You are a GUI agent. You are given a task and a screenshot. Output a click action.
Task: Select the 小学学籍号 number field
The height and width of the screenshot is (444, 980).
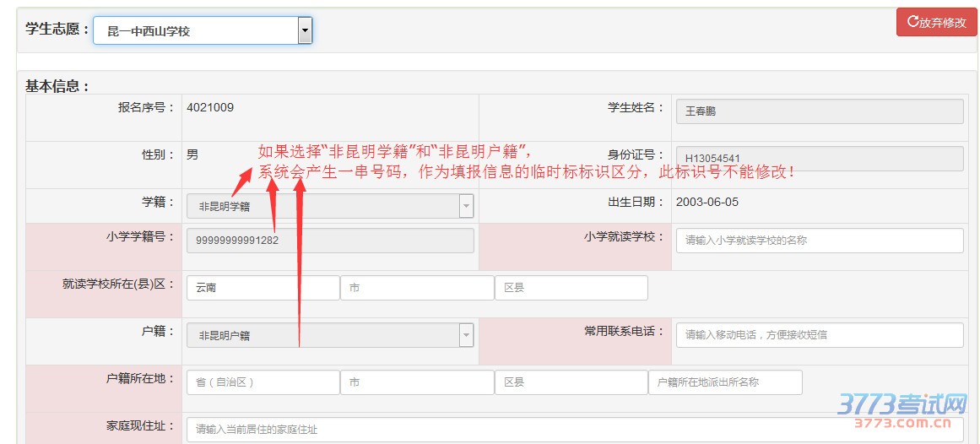click(x=329, y=241)
